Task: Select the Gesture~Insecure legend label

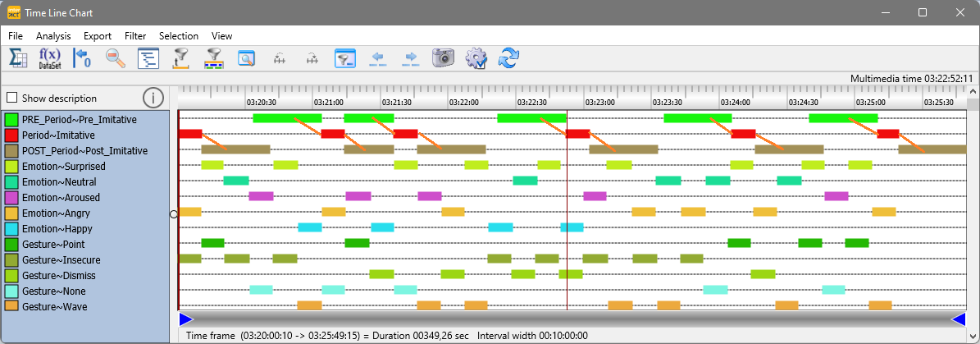Action: [x=62, y=260]
